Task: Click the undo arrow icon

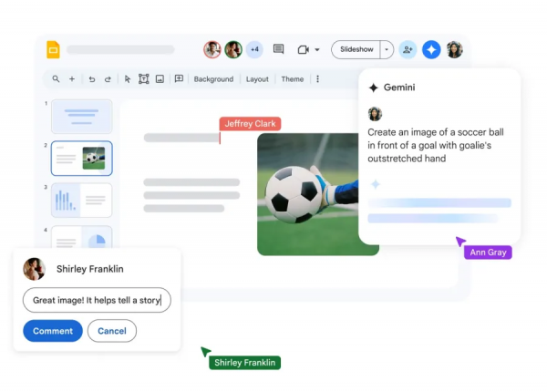Action: 92,79
